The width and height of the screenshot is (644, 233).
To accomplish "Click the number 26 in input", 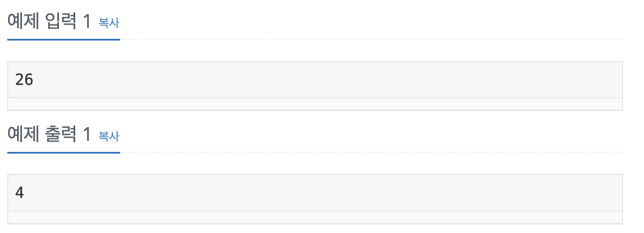I will (x=24, y=80).
